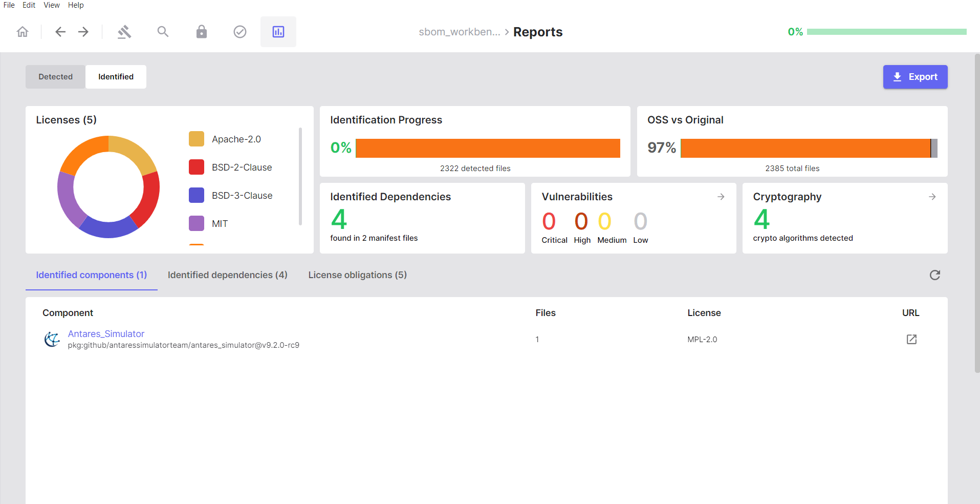Click the Component column header
The height and width of the screenshot is (504, 980).
pyautogui.click(x=68, y=313)
